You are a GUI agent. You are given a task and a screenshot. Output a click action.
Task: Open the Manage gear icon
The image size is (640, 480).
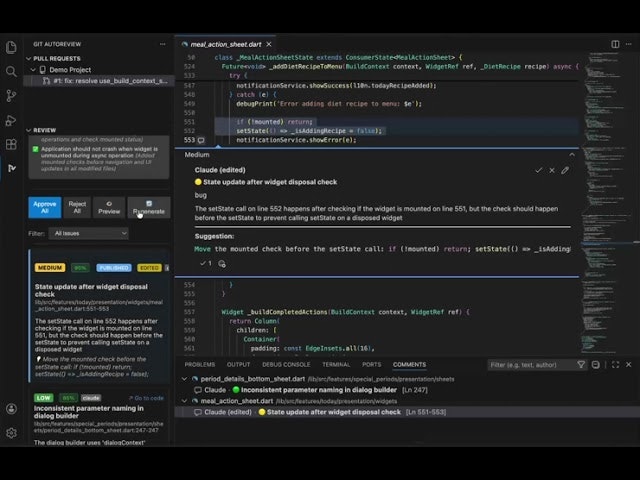click(11, 433)
